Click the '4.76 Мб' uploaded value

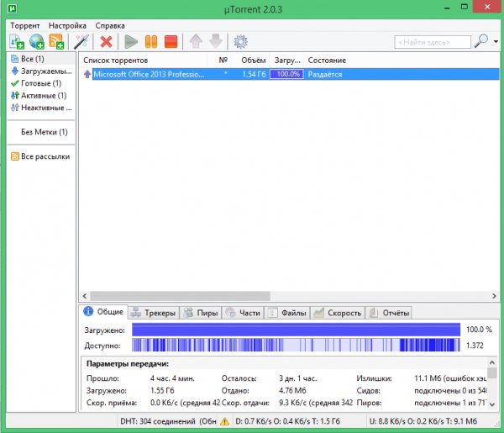[292, 390]
